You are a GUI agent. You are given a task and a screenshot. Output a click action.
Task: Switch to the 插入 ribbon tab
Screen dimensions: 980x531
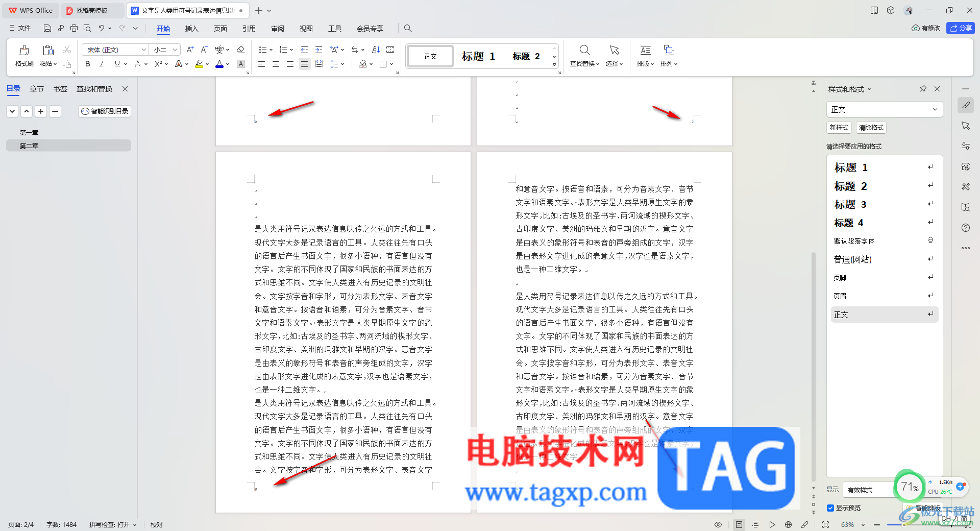tap(191, 29)
